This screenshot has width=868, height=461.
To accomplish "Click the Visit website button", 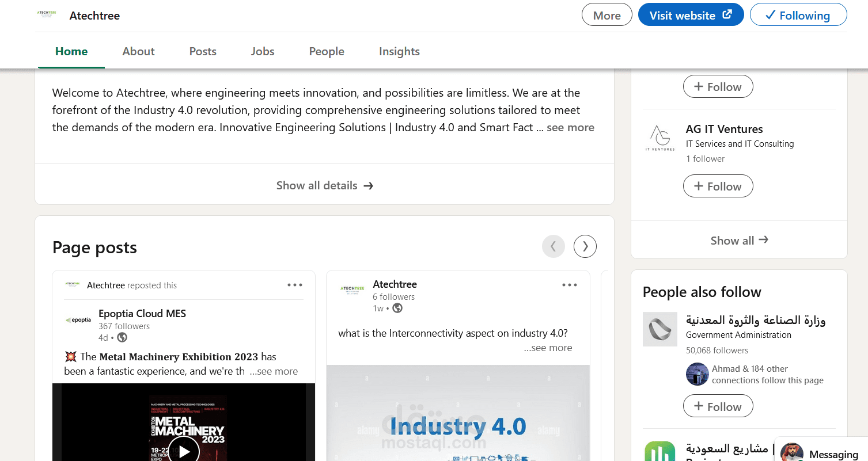I will 691,16.
